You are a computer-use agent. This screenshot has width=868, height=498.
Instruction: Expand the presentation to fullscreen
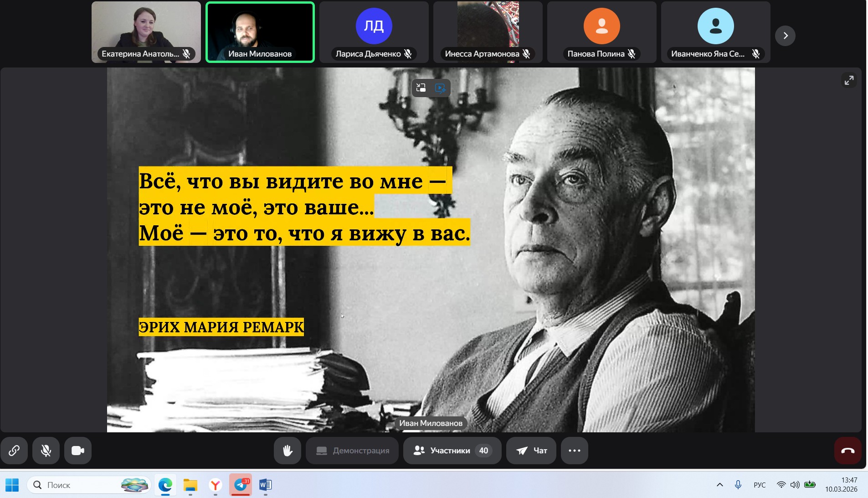[x=849, y=80]
